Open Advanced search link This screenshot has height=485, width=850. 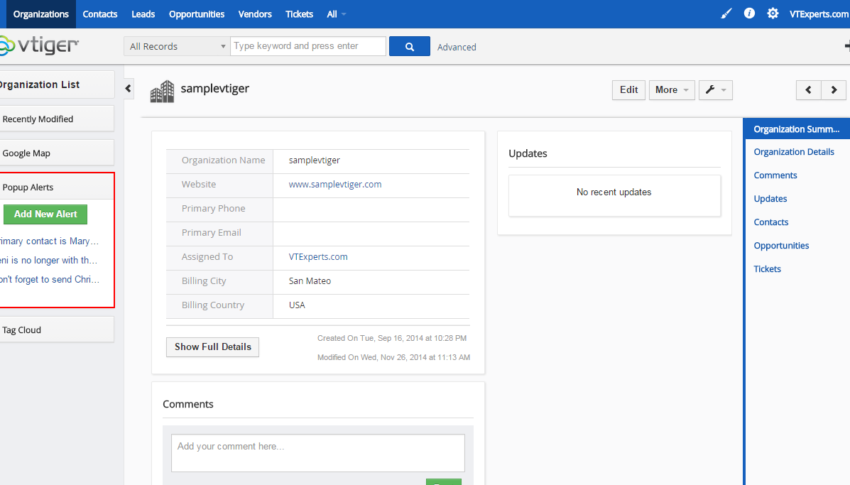(x=456, y=47)
